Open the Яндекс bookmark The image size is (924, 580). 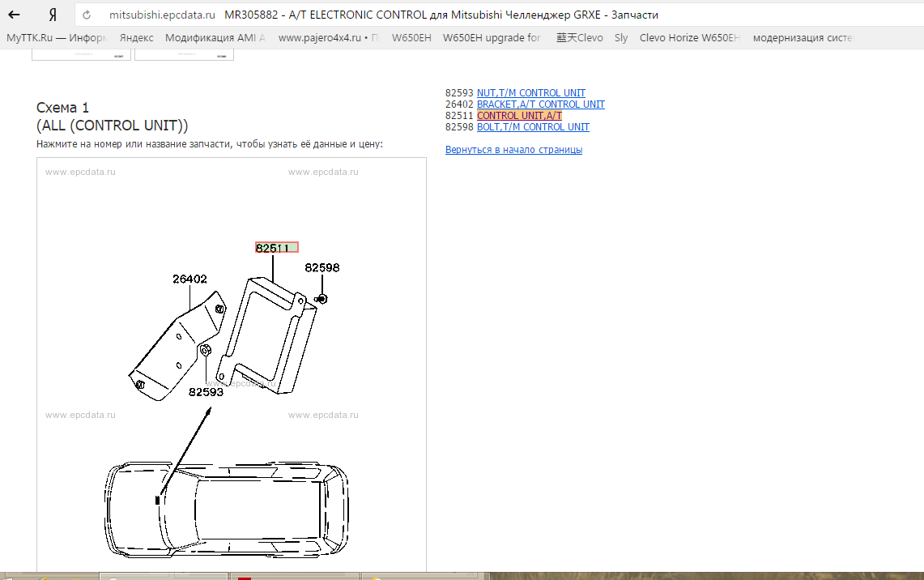point(136,38)
